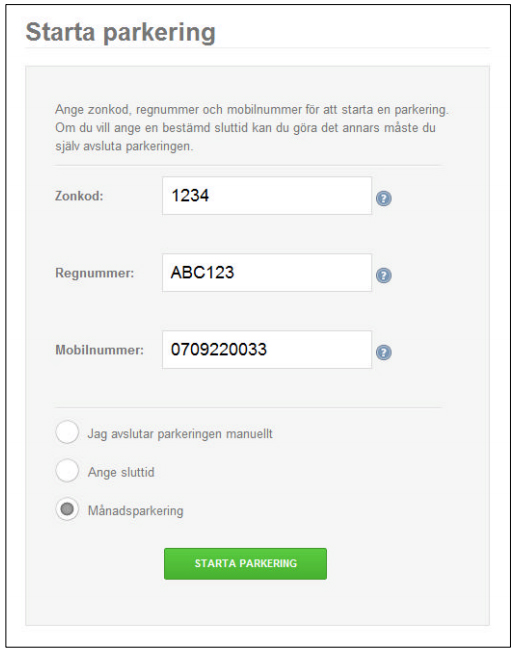Click the green STARTA PARKERING button
Image resolution: width=516 pixels, height=652 pixels.
pyautogui.click(x=245, y=563)
